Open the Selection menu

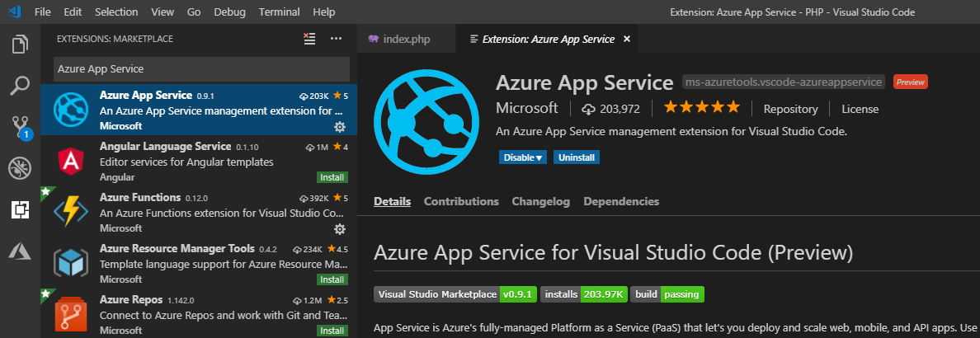coord(117,12)
